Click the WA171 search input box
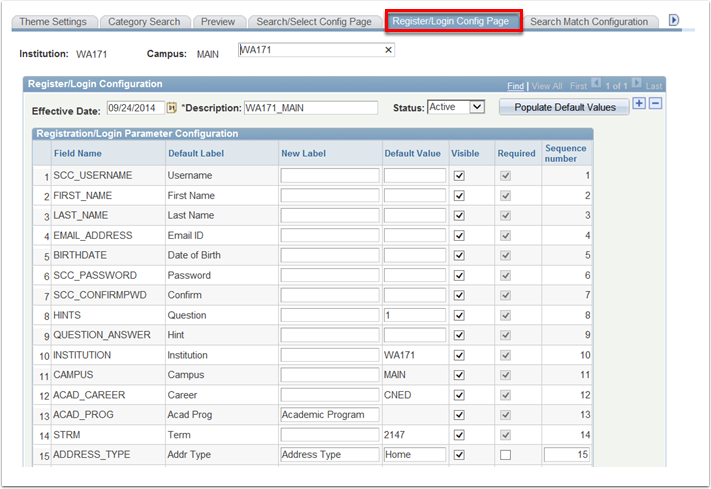Image resolution: width=711 pixels, height=489 pixels. tap(316, 50)
